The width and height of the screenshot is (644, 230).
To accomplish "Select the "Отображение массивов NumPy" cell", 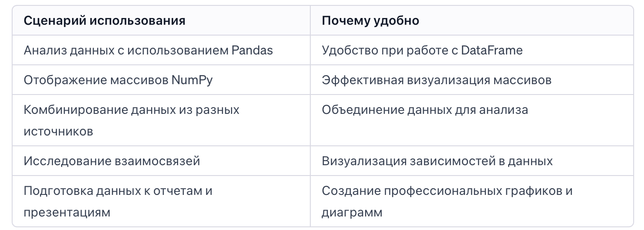I will (x=118, y=80).
